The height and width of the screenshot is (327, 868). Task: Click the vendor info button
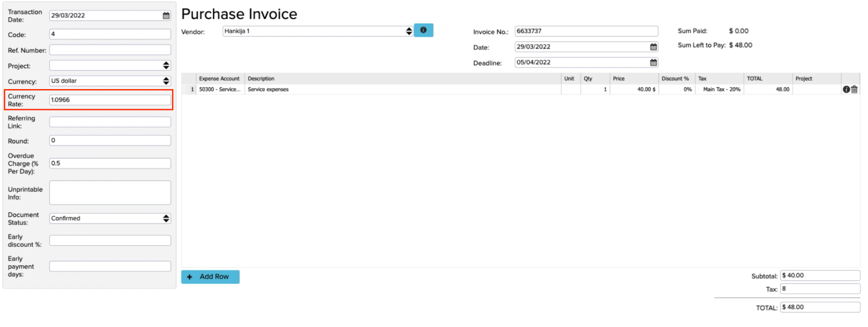point(423,30)
